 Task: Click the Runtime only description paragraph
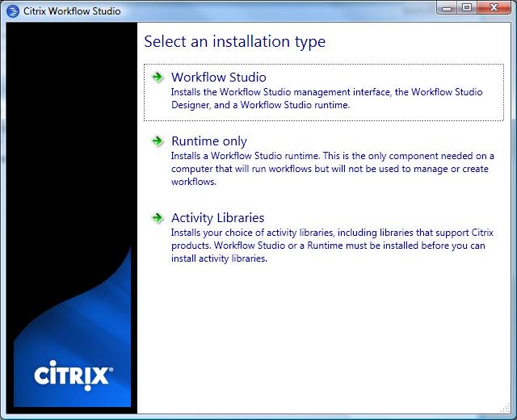[x=332, y=169]
